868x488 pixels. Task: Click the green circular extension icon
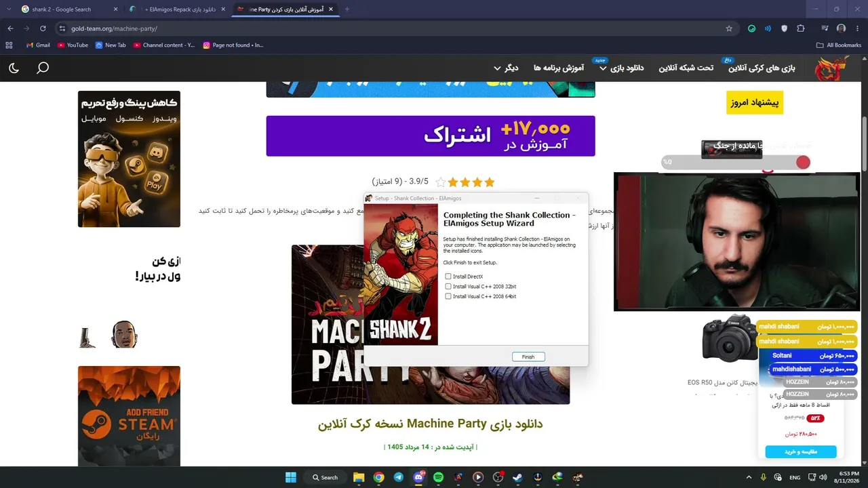(x=751, y=28)
